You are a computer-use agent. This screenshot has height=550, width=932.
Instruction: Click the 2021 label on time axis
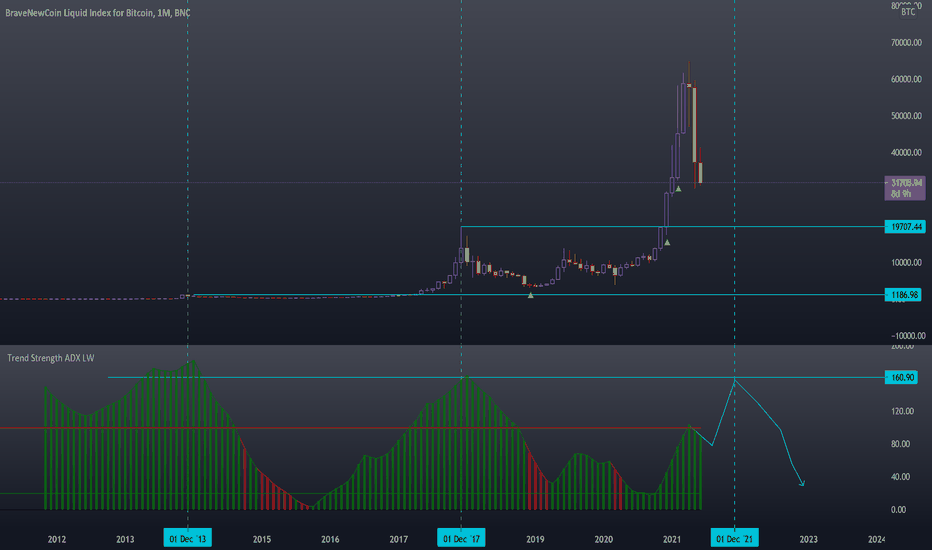tap(672, 539)
